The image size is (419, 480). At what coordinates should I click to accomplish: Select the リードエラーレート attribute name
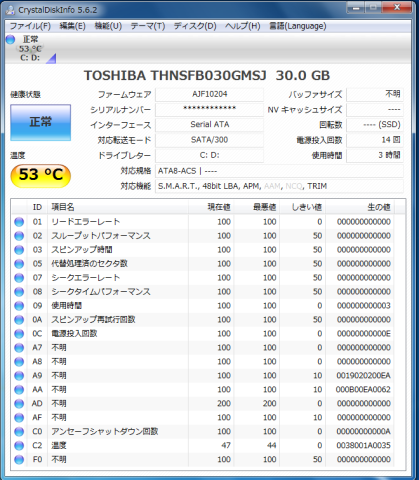[85, 222]
